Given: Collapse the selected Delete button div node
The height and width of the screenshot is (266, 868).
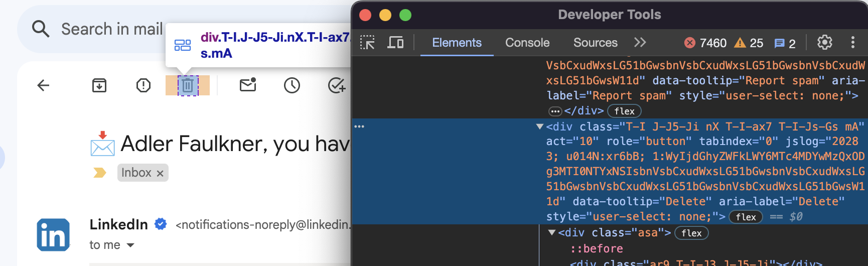Looking at the screenshot, I should click(x=540, y=126).
